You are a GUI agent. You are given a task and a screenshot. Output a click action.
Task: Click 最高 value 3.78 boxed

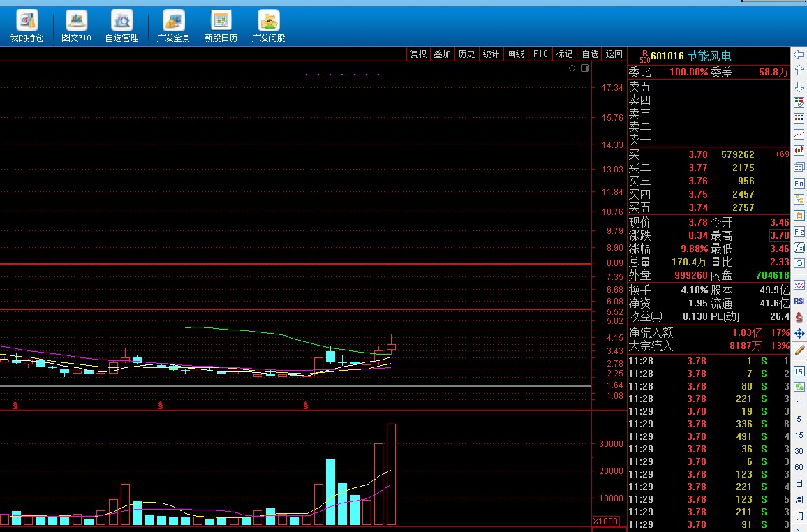click(x=779, y=236)
